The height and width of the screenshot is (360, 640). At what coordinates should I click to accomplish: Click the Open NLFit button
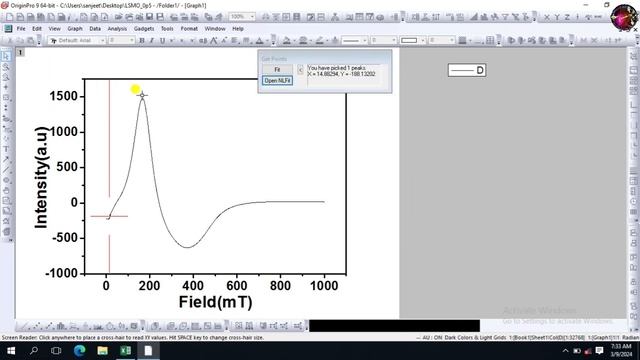click(x=277, y=80)
